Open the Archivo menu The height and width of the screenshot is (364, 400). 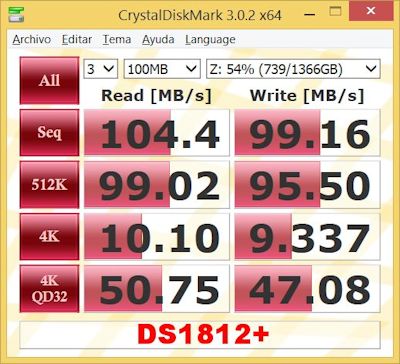tap(32, 39)
